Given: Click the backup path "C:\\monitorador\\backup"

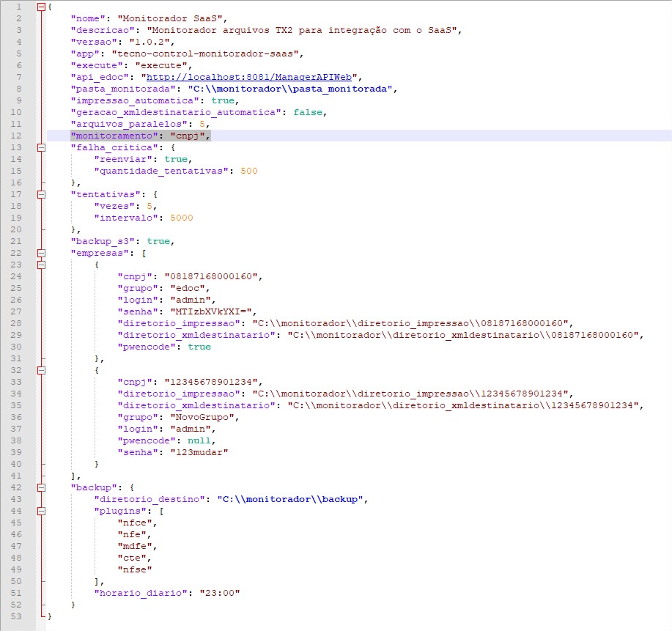Looking at the screenshot, I should pyautogui.click(x=290, y=499).
